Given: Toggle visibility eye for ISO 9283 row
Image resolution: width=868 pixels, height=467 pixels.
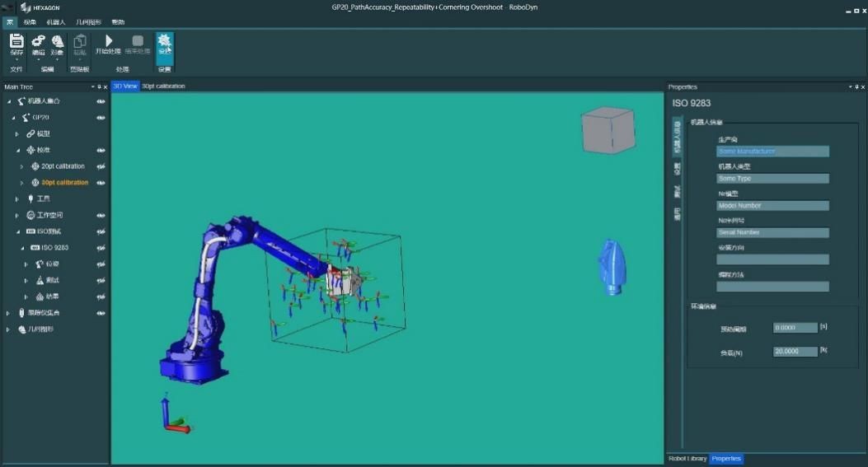Looking at the screenshot, I should click(101, 248).
